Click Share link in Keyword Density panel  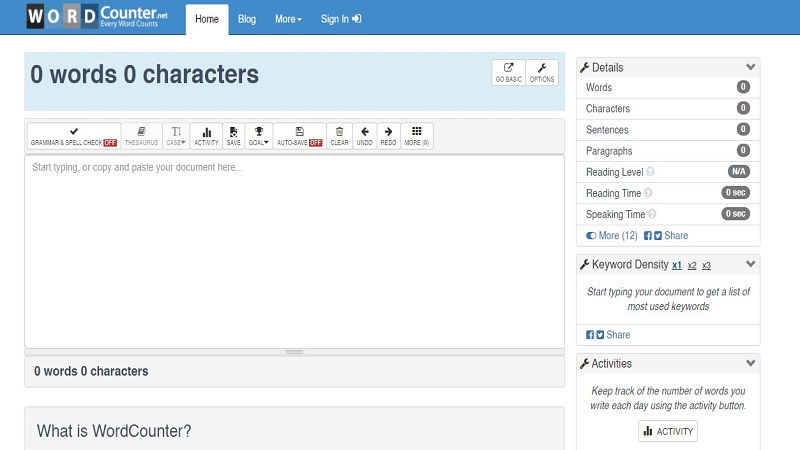[x=618, y=335]
